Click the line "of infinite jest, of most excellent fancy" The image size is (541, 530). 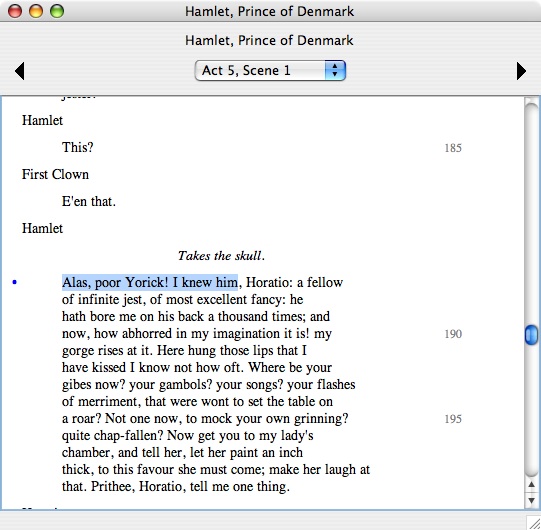point(183,300)
